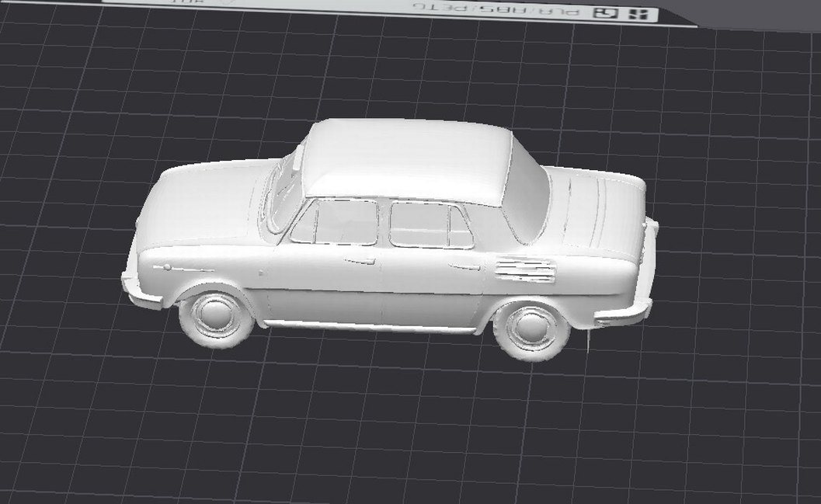
Task: Select the car model on the build plate
Action: (x=388, y=249)
